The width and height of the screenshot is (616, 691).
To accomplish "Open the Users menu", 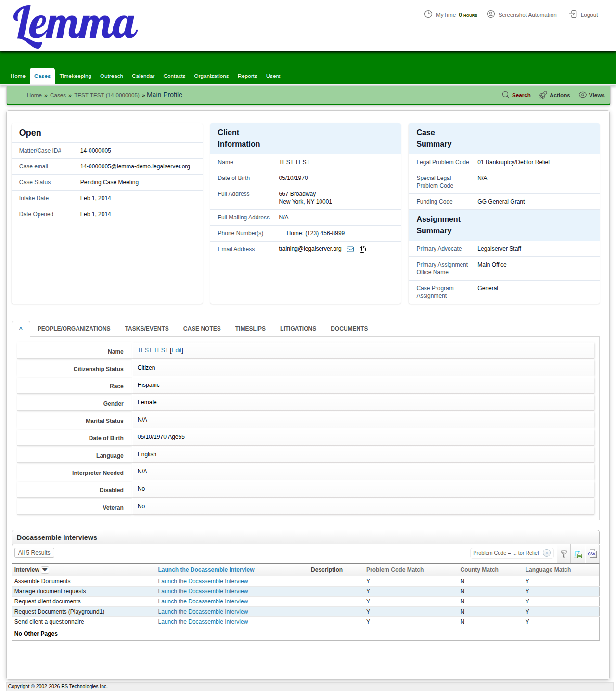I will (273, 76).
